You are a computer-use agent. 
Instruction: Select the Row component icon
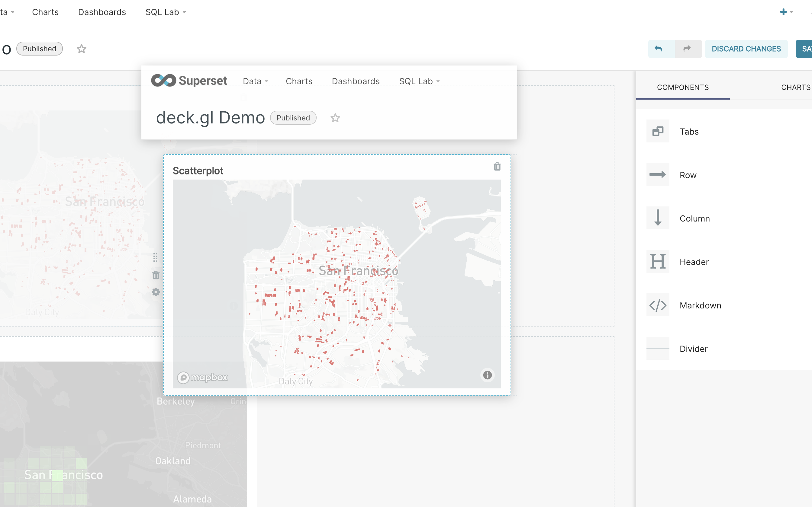click(657, 174)
